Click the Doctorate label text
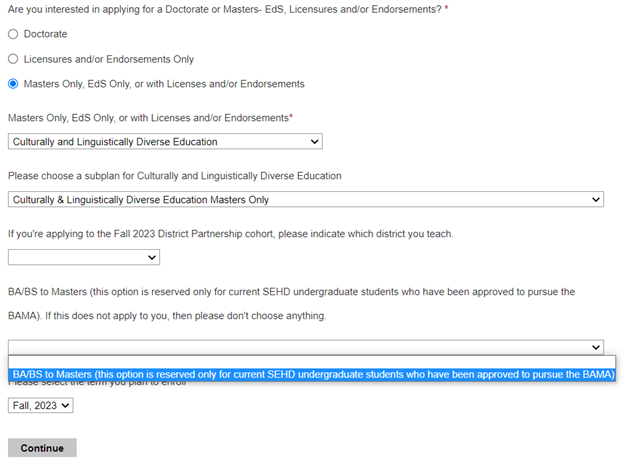The width and height of the screenshot is (624, 465). pos(45,34)
